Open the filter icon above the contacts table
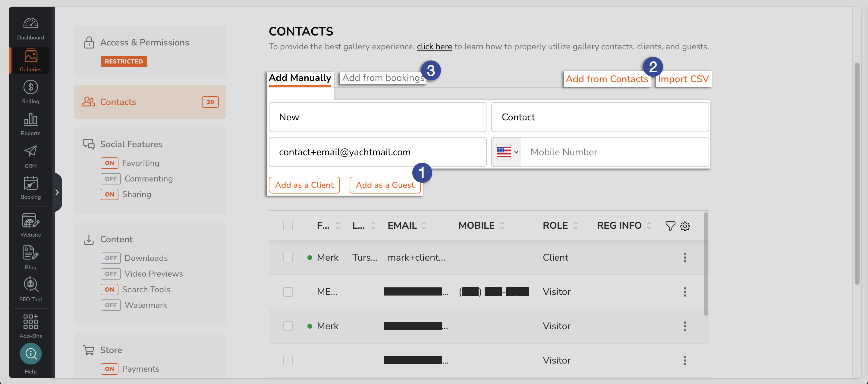 [670, 226]
